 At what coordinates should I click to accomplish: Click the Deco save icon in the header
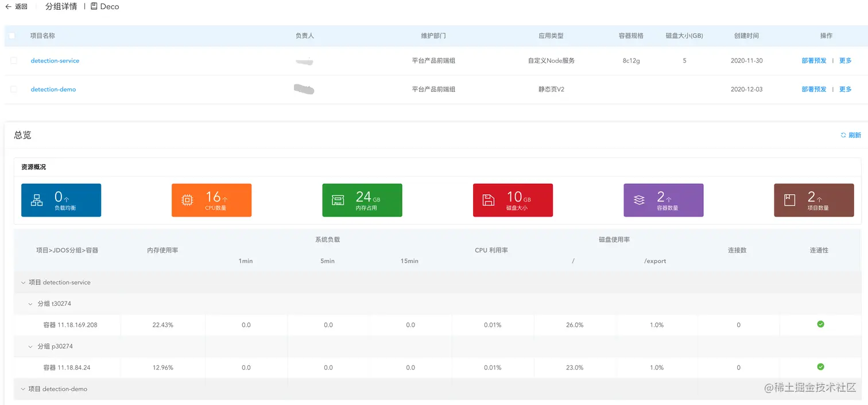click(x=94, y=6)
